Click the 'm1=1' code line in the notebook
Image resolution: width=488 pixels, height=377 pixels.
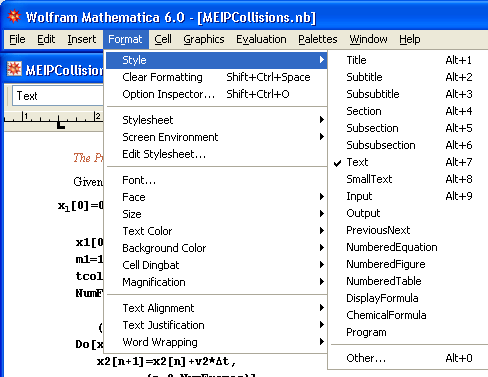click(89, 259)
